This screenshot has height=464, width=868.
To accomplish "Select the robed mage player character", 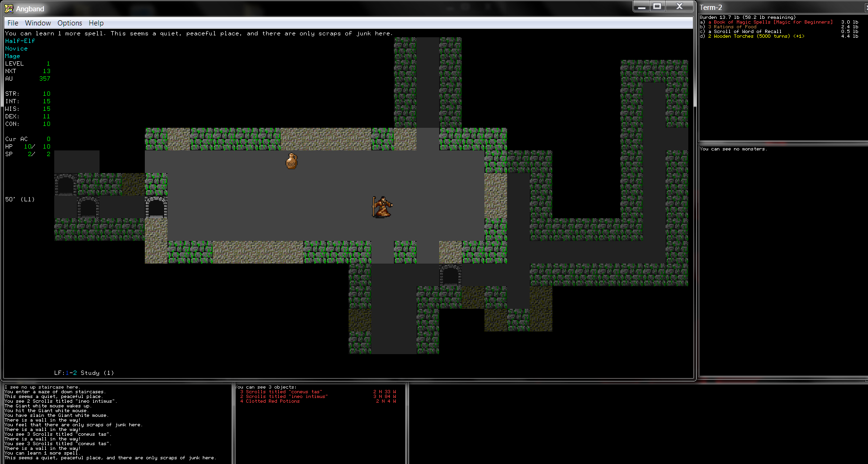I will click(382, 207).
